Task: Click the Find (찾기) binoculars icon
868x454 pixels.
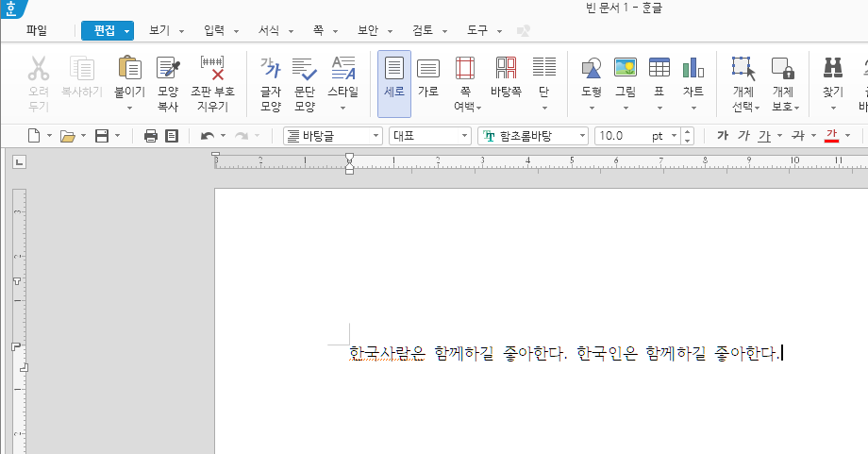Action: click(x=832, y=68)
